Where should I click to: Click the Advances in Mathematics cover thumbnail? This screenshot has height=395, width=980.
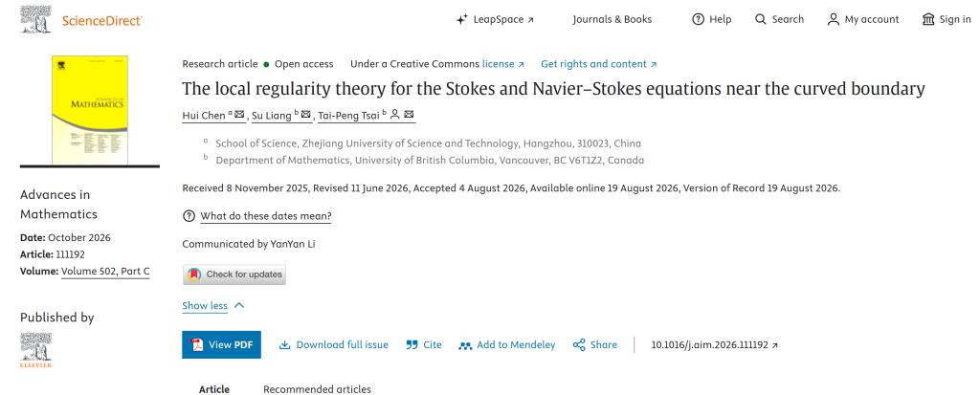coord(90,110)
